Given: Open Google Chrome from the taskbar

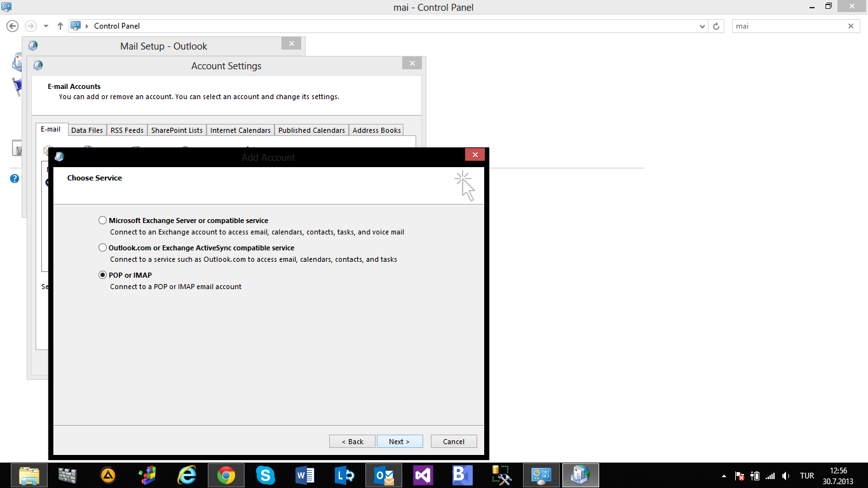Looking at the screenshot, I should pos(226,475).
